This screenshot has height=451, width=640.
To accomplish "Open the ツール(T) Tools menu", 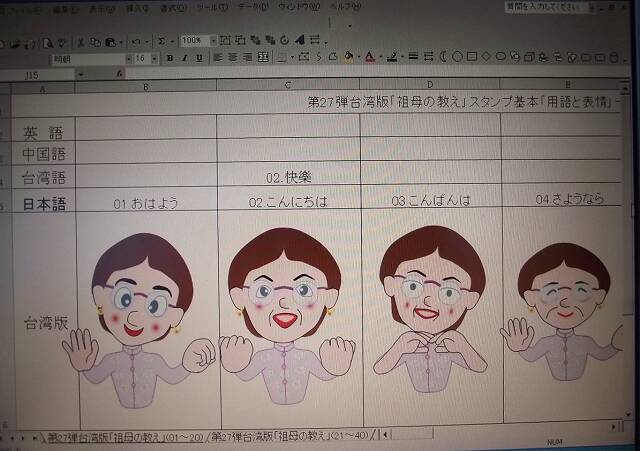I will pyautogui.click(x=212, y=7).
